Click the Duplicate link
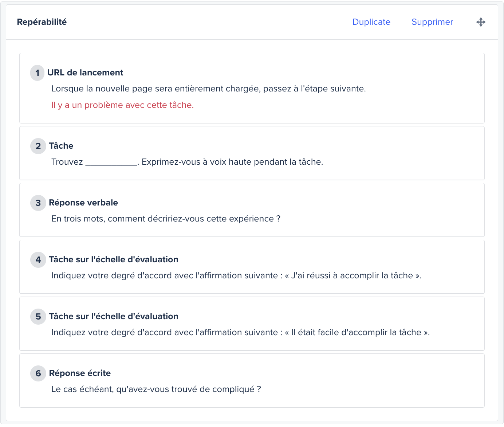The image size is (504, 427). 371,22
